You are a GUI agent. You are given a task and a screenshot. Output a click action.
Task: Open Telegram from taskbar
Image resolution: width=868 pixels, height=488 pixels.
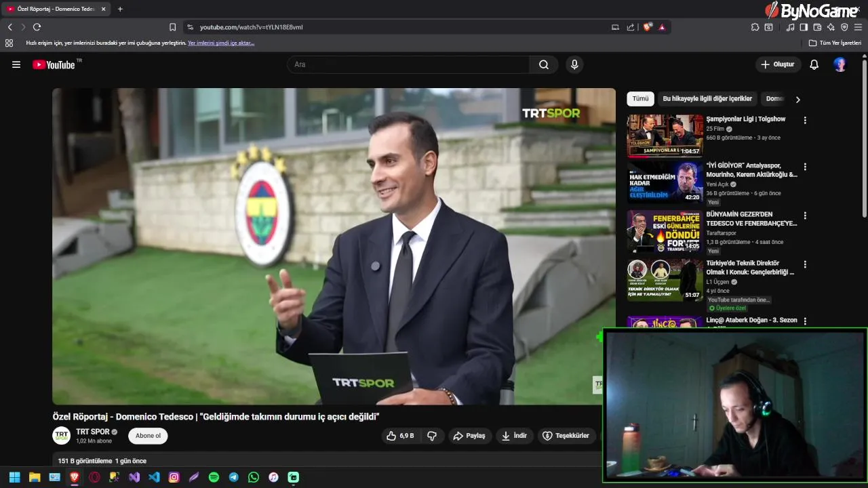coord(233,477)
